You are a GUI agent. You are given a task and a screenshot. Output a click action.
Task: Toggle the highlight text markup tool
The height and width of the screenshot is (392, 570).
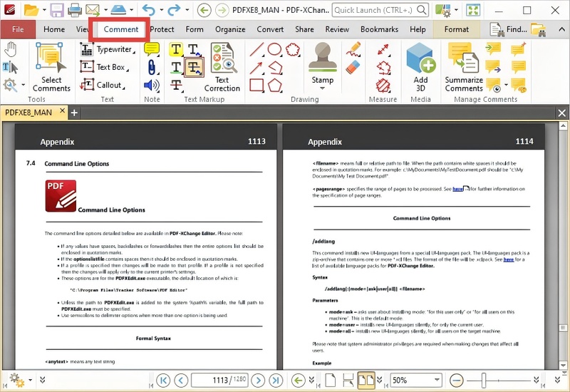pos(176,49)
